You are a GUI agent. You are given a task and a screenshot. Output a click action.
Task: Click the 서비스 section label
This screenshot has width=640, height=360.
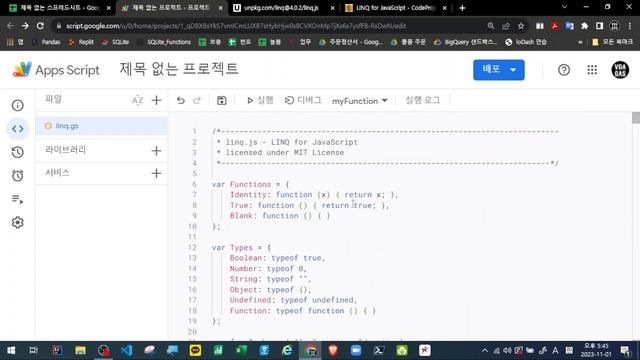57,173
